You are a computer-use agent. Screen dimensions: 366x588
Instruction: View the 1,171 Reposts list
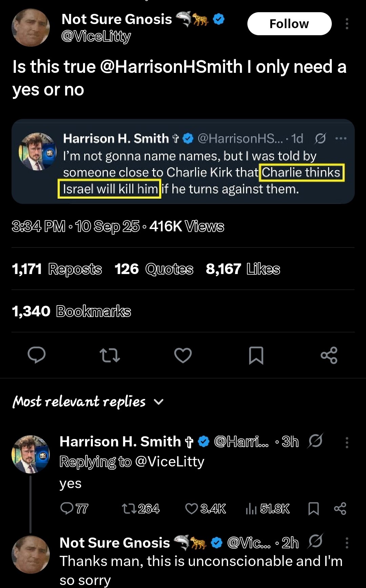(57, 269)
